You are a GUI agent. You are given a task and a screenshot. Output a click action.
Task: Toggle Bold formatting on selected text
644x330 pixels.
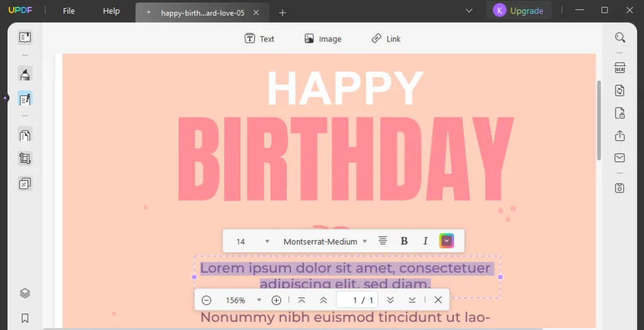(404, 241)
